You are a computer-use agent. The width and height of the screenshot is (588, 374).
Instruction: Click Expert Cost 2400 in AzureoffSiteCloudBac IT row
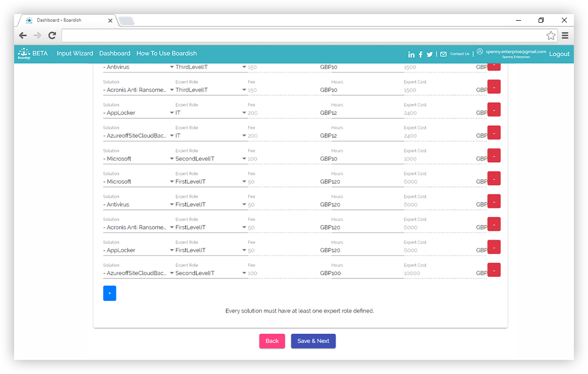(410, 136)
